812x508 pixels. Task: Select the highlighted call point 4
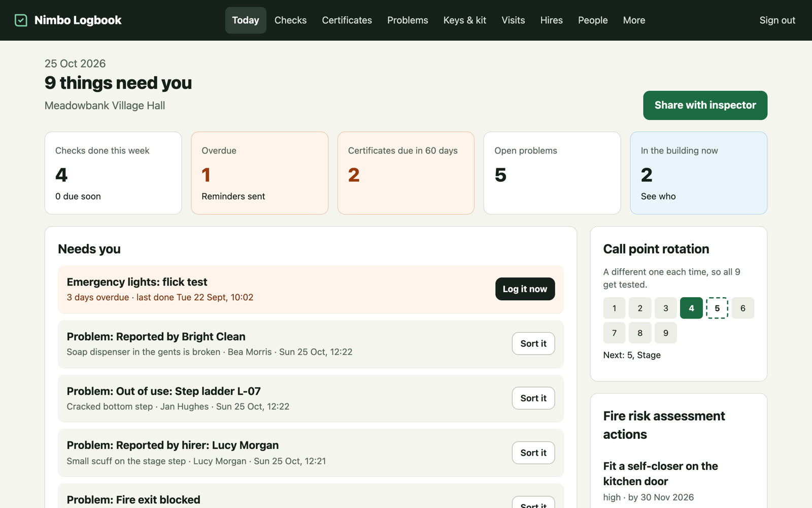tap(691, 308)
